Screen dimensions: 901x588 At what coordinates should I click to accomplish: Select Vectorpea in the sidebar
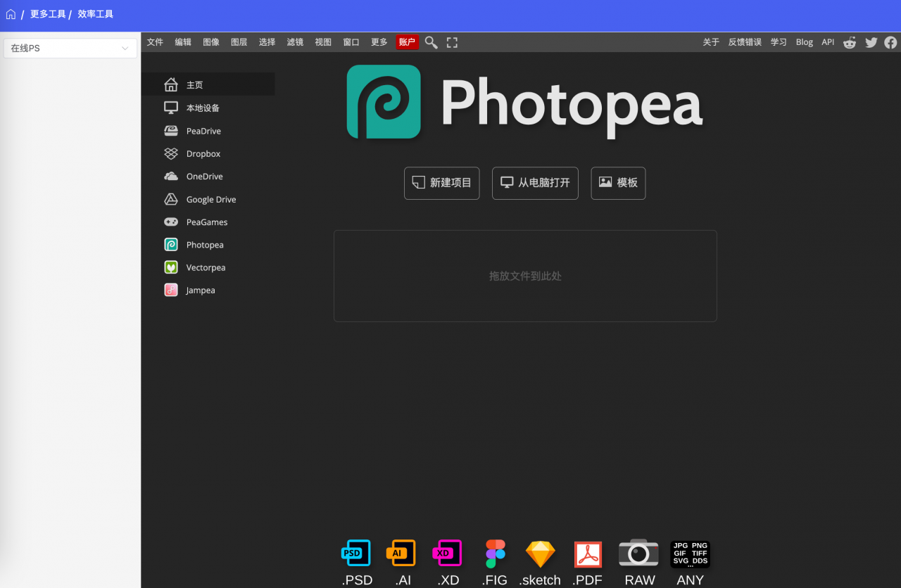click(208, 267)
